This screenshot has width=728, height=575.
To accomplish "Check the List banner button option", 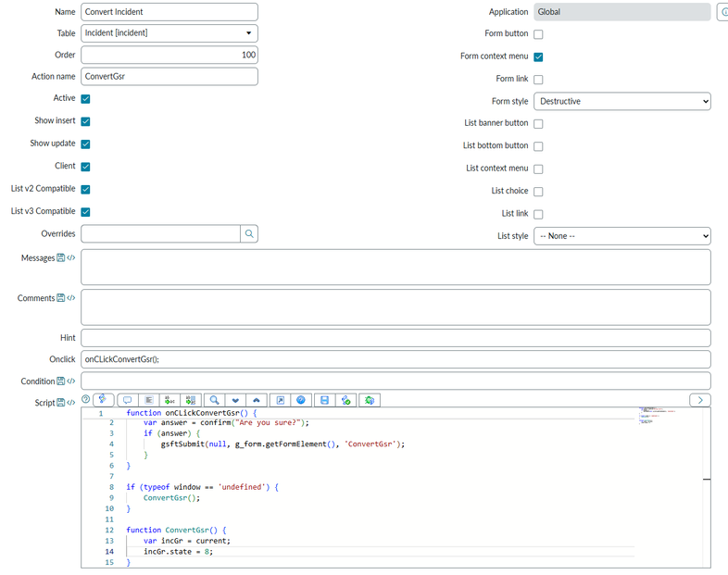I will (538, 124).
